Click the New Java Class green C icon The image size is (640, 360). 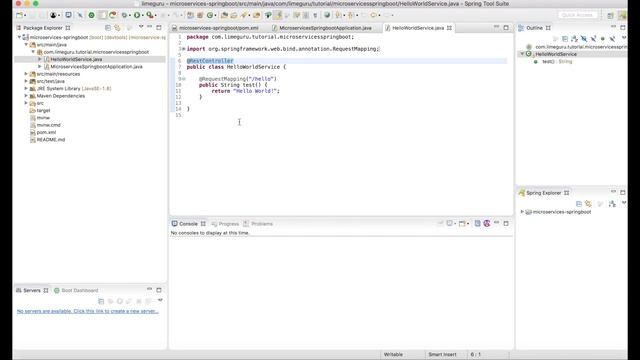210,15
